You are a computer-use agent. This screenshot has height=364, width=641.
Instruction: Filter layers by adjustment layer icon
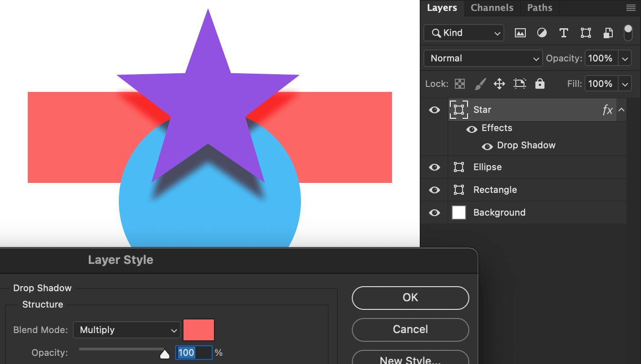coord(542,33)
